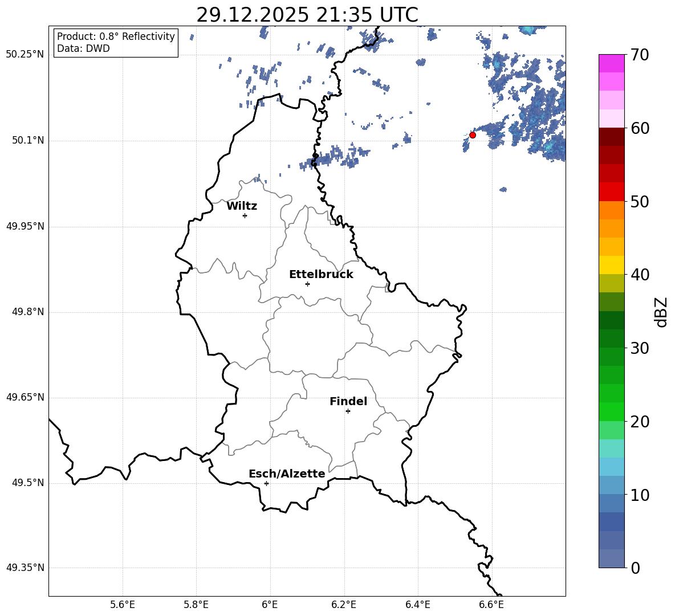Click the dBZ colorbar label
Viewport: 675px width, 616px height.
pos(661,312)
